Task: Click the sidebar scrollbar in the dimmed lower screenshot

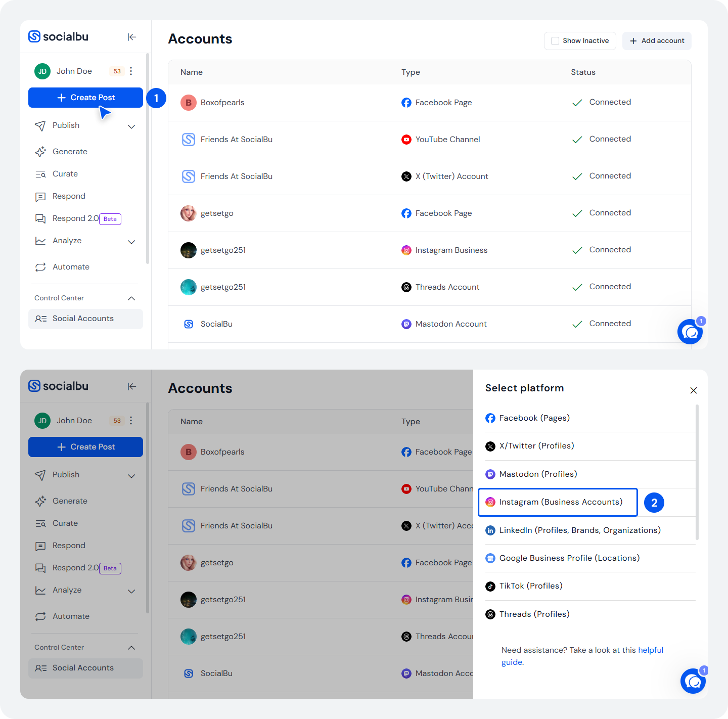Action: click(148, 508)
